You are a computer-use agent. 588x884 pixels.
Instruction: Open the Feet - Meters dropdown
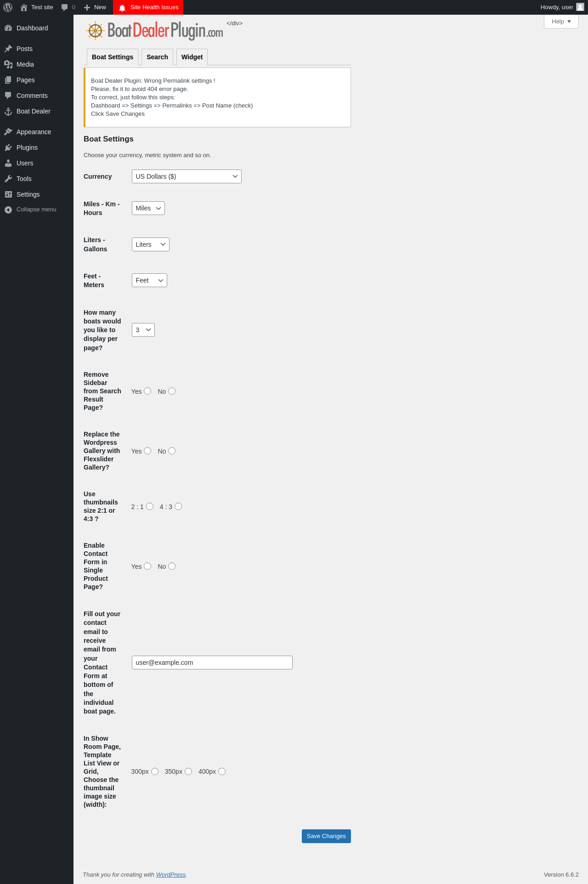pyautogui.click(x=149, y=280)
